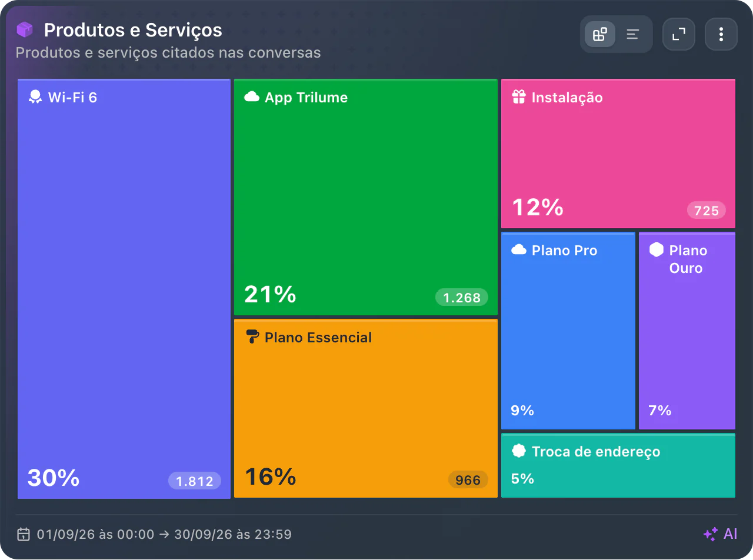
Task: Click the 1.268 count badge
Action: point(462,297)
